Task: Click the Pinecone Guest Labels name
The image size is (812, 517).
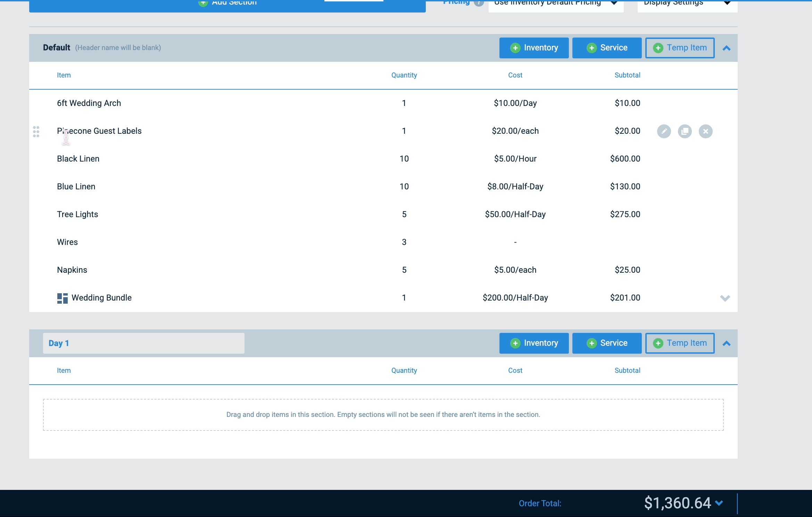Action: 99,131
